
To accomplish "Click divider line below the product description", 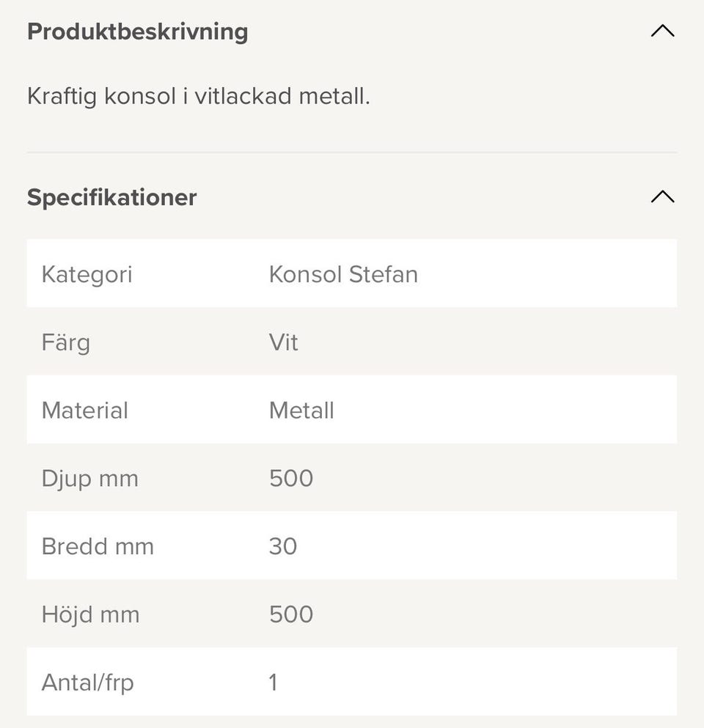I will (x=352, y=152).
